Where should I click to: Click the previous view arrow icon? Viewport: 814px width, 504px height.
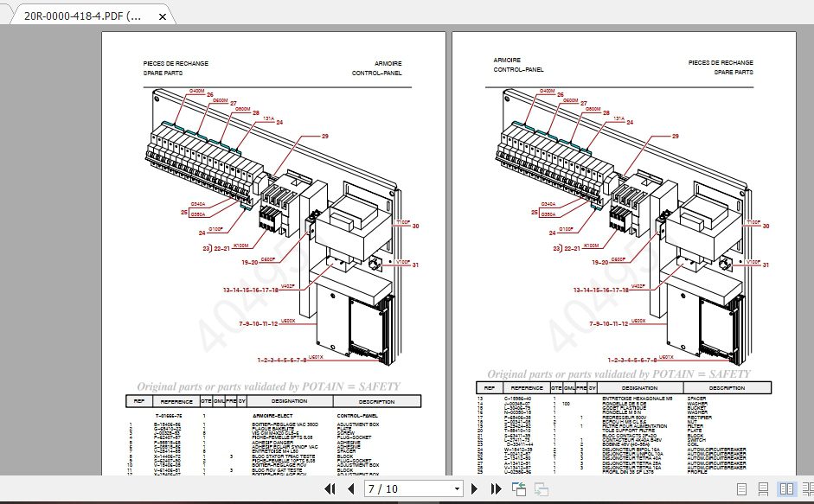pos(520,488)
